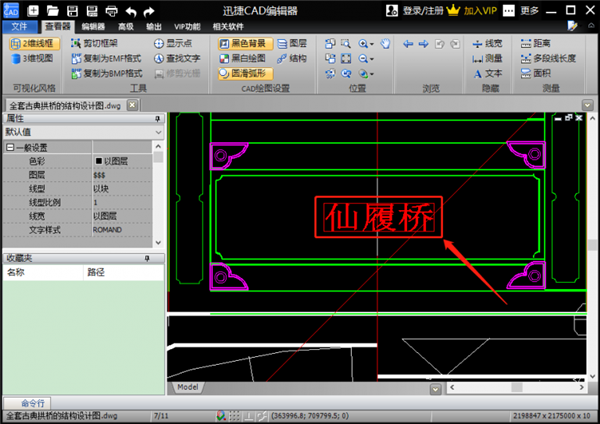600x424 pixels.
Task: Switch to the 编辑器 ribbon tab
Action: [93, 26]
